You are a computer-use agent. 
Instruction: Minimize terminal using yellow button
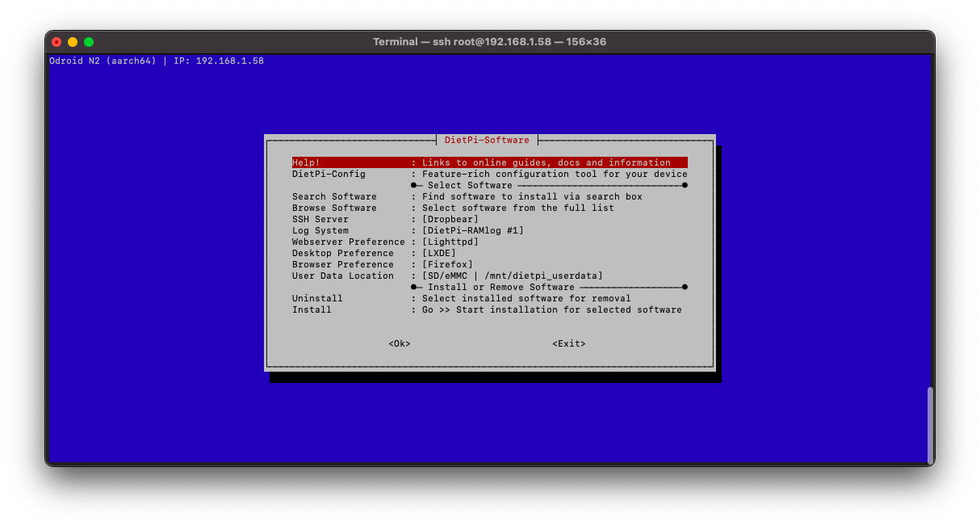pyautogui.click(x=73, y=42)
